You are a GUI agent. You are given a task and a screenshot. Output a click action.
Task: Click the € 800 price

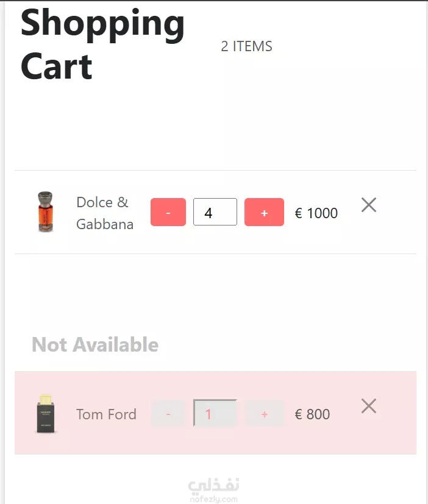pos(312,414)
